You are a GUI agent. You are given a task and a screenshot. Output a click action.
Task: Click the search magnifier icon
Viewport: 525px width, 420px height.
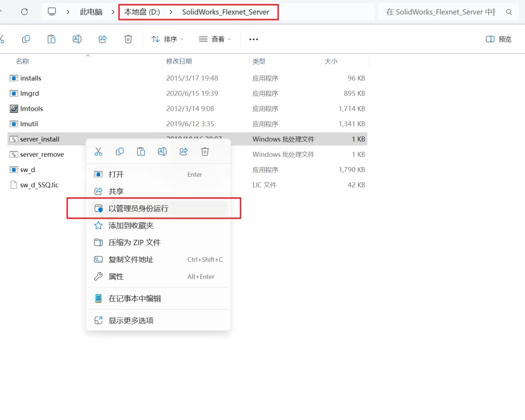508,12
